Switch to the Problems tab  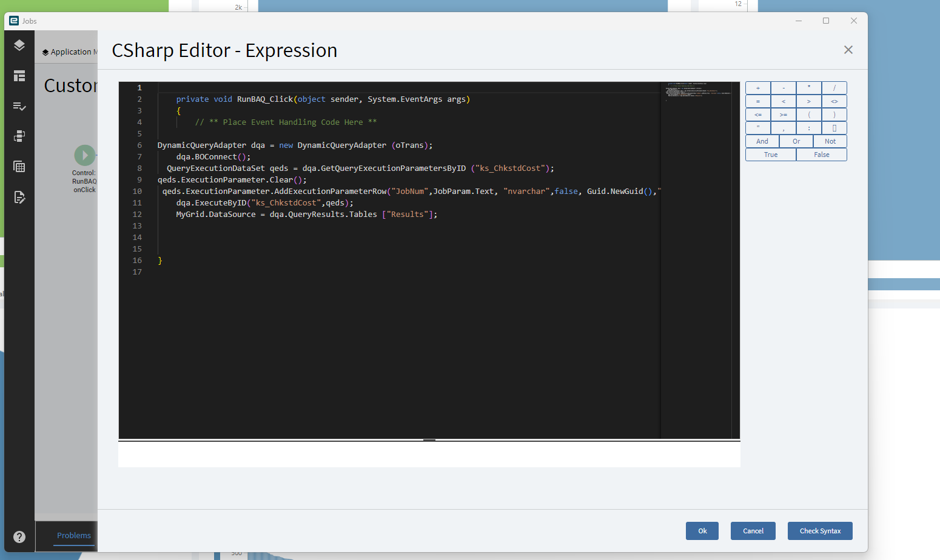point(74,536)
